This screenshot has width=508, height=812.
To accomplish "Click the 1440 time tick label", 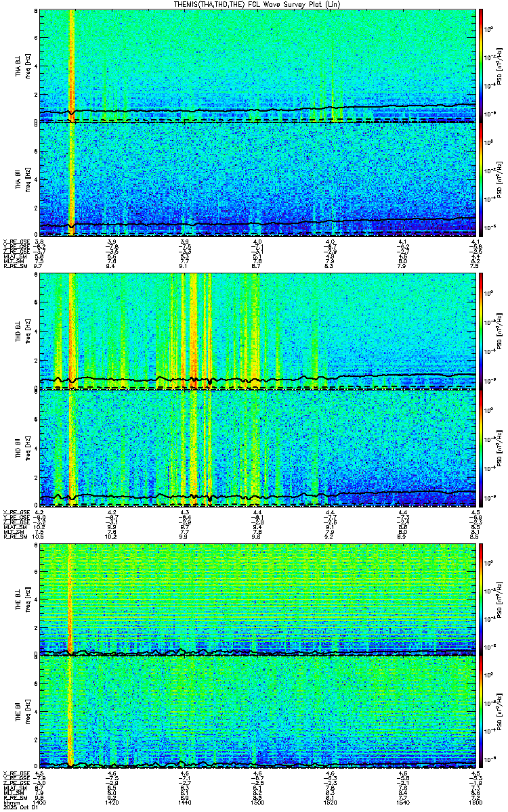I will coord(185,803).
